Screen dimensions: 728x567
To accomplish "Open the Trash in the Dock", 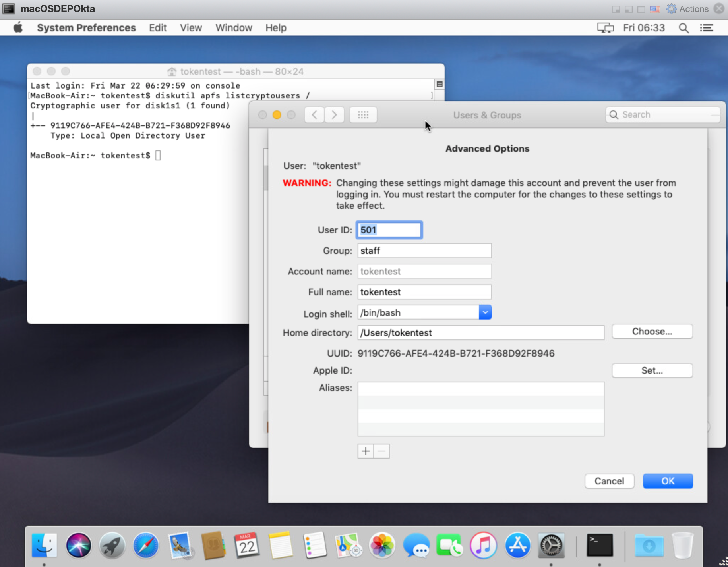I will (683, 545).
